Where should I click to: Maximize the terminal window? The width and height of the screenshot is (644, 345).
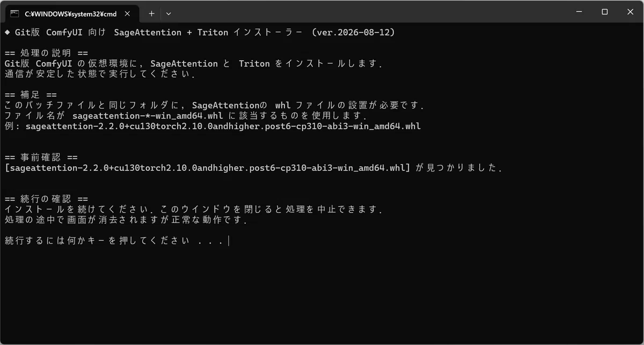[x=604, y=11]
